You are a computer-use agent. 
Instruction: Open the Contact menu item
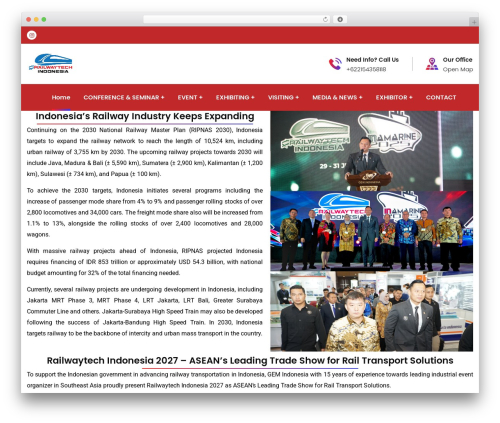pyautogui.click(x=441, y=97)
